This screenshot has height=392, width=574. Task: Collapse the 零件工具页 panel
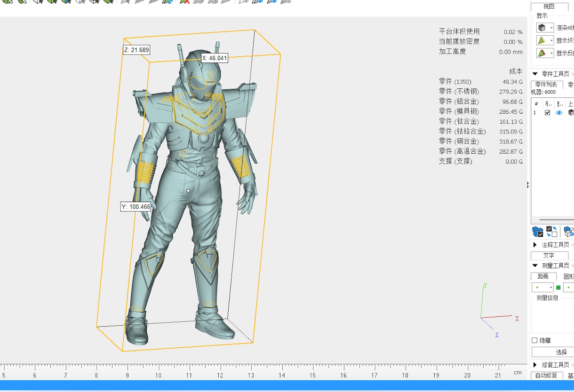[535, 74]
